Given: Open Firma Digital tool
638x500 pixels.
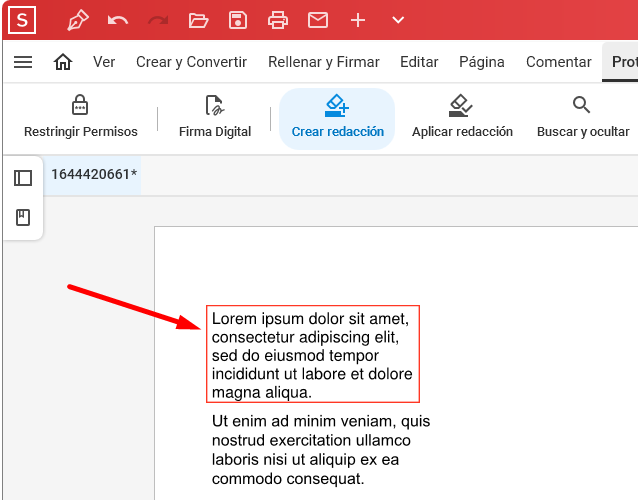Looking at the screenshot, I should [215, 117].
